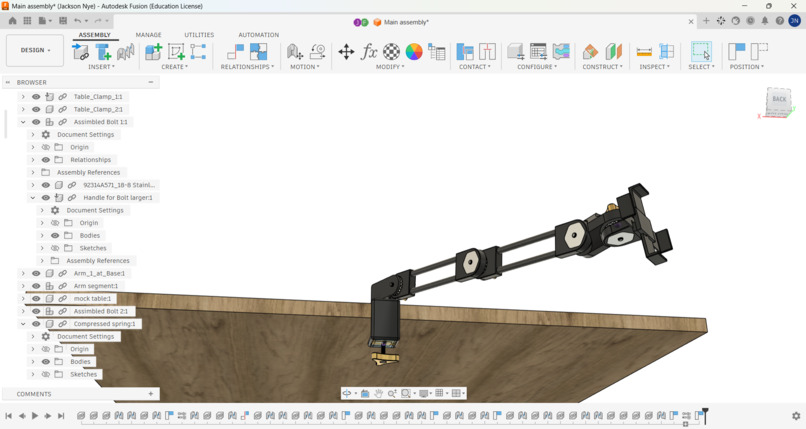
Task: Toggle visibility of Relationships folder
Action: coord(46,160)
